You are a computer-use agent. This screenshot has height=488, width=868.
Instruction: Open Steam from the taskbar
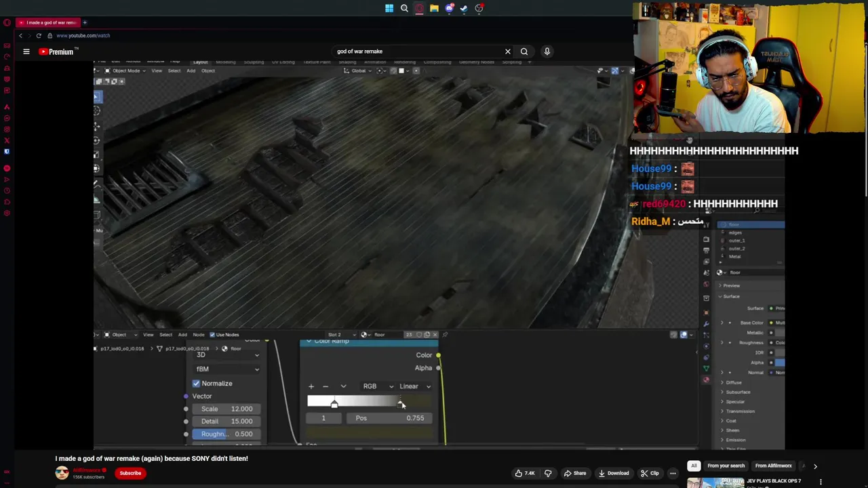[464, 8]
